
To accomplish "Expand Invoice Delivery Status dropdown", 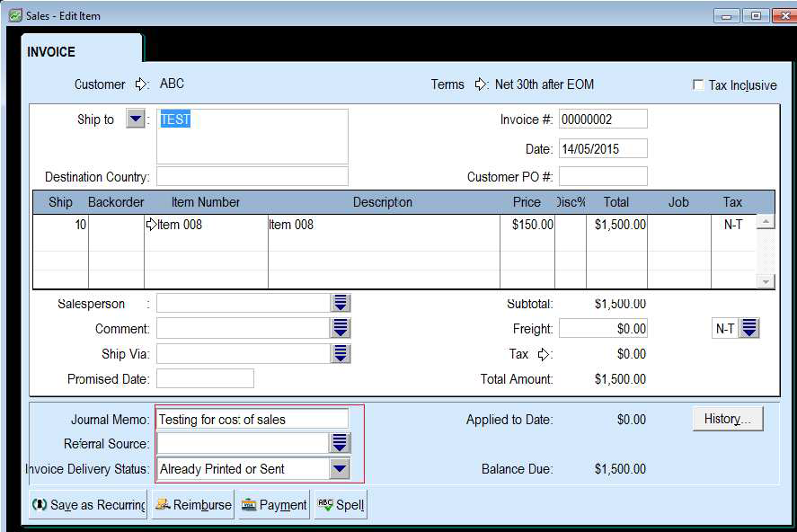I will point(339,468).
